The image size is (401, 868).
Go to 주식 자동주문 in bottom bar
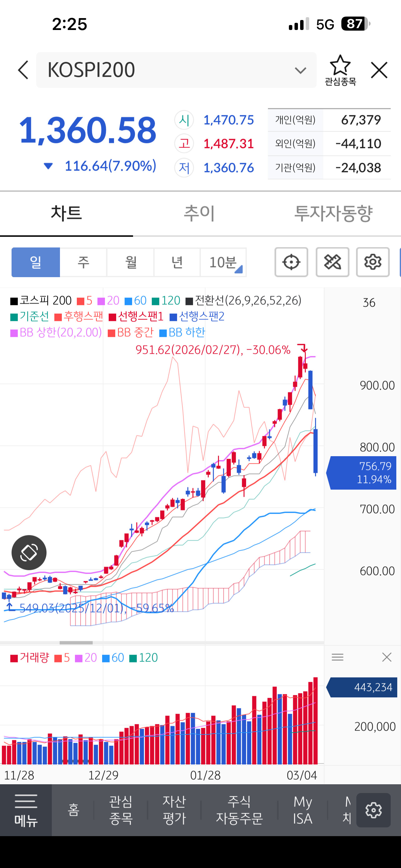click(x=240, y=810)
